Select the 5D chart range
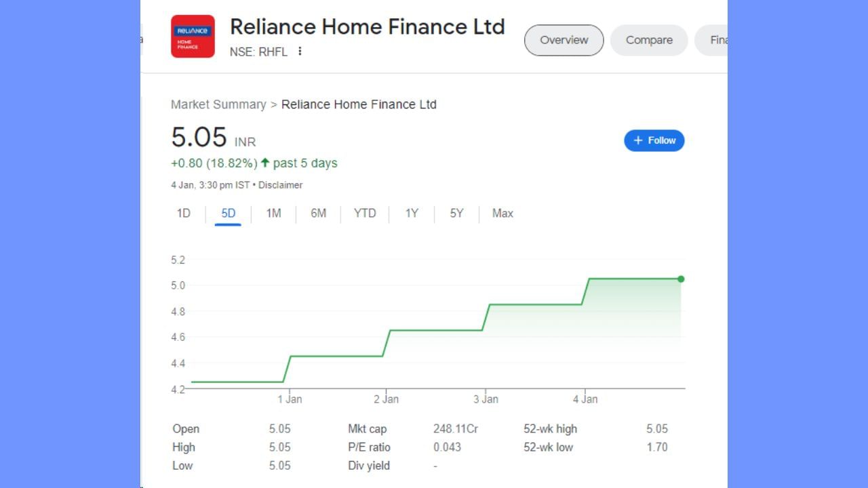This screenshot has width=868, height=488. click(x=229, y=213)
